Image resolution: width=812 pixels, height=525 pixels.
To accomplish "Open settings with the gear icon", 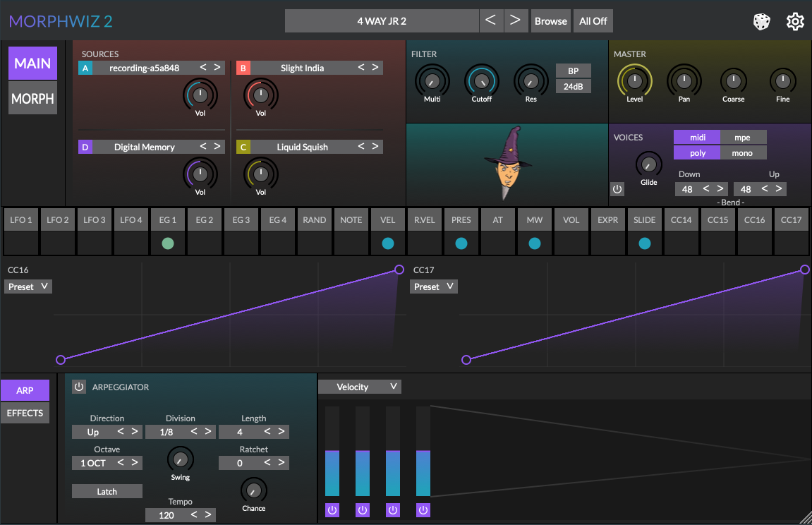I will click(795, 22).
